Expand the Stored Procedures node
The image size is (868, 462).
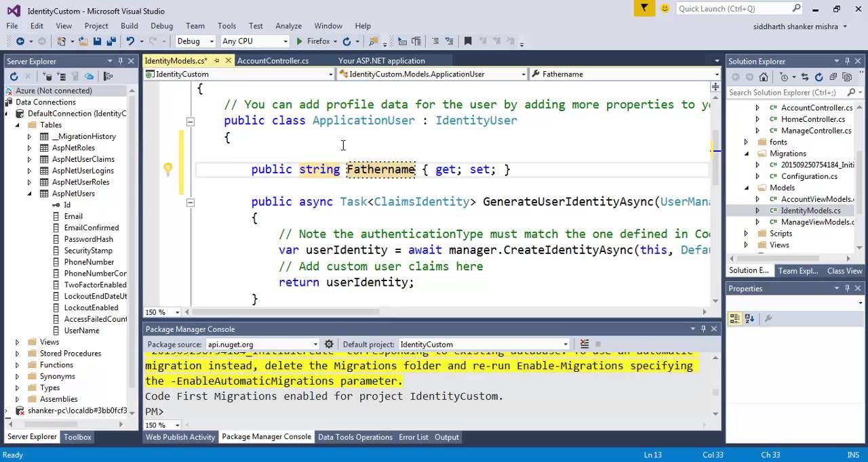[x=17, y=354]
